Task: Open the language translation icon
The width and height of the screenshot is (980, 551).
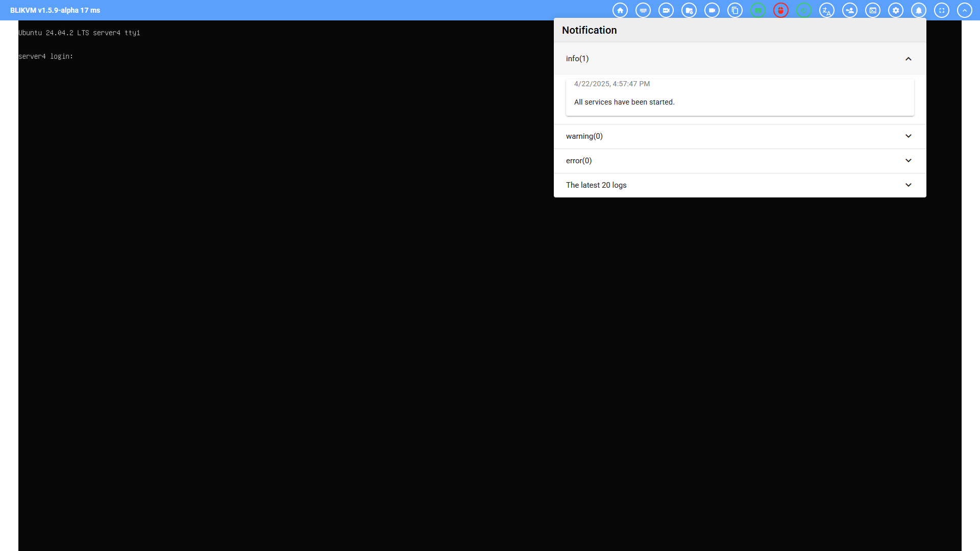Action: tap(827, 10)
